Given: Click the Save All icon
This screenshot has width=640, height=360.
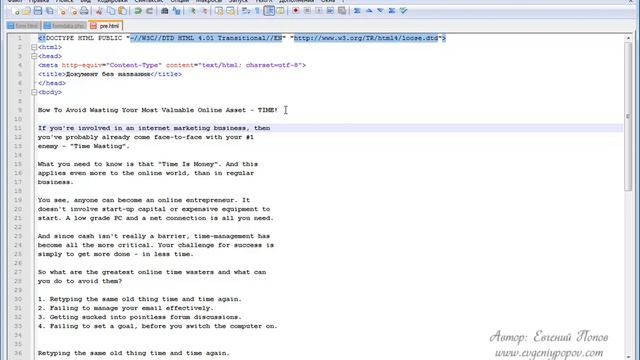Looking at the screenshot, I should pyautogui.click(x=50, y=11).
